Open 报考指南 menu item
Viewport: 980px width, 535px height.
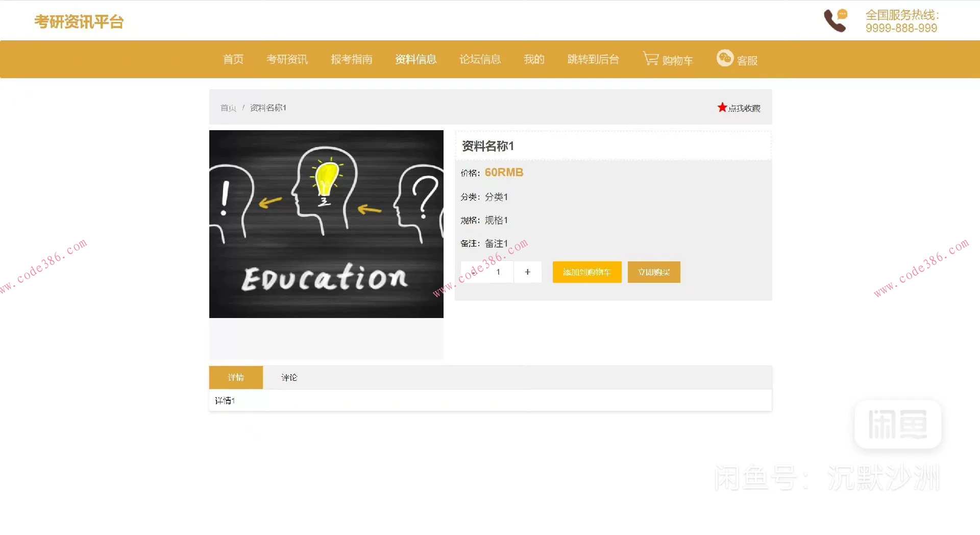351,59
